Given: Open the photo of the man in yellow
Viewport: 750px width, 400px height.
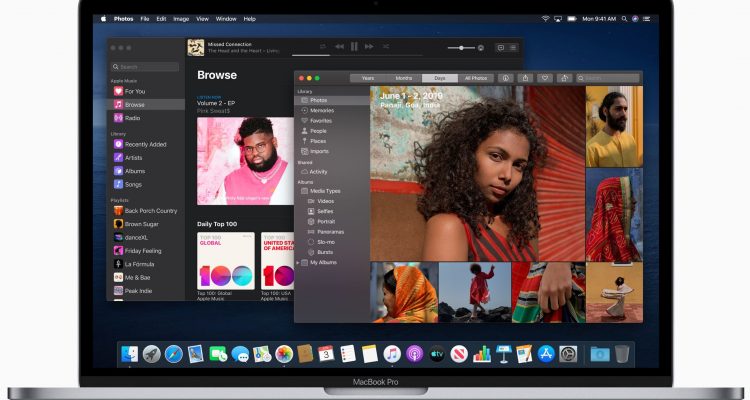Looking at the screenshot, I should 614,126.
